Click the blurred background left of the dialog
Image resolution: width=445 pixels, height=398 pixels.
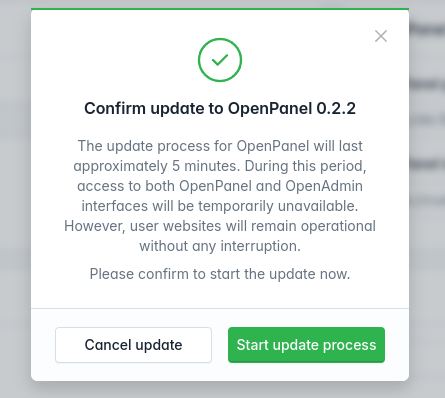(x=15, y=200)
